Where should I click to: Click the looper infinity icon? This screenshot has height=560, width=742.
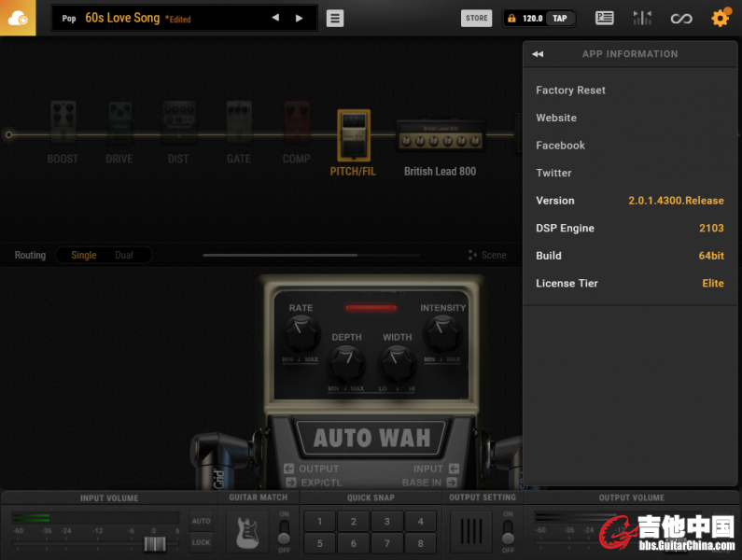(681, 18)
